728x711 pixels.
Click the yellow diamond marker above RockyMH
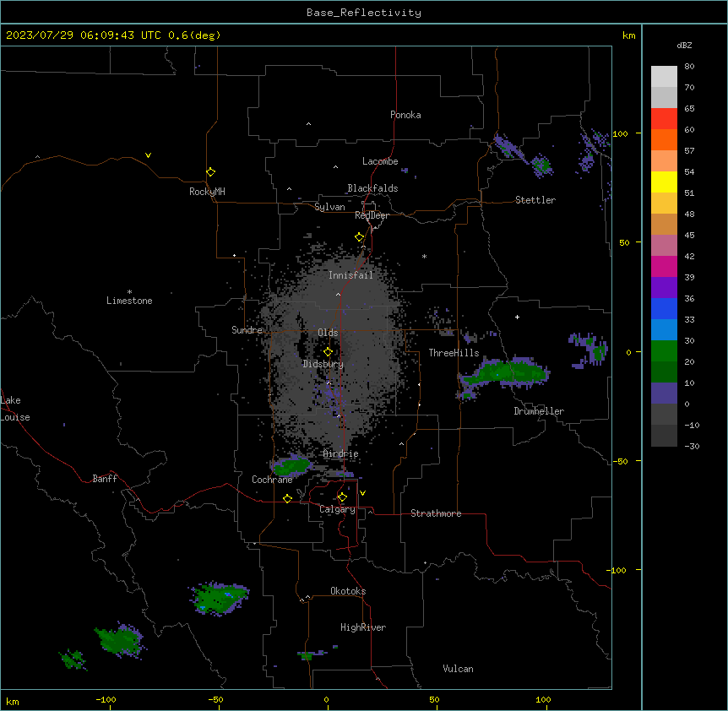pyautogui.click(x=211, y=171)
